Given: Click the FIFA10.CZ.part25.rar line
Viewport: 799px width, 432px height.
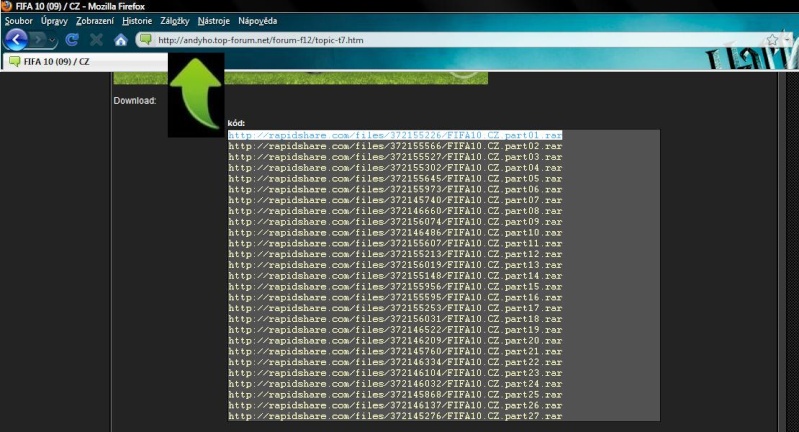Looking at the screenshot, I should point(395,395).
